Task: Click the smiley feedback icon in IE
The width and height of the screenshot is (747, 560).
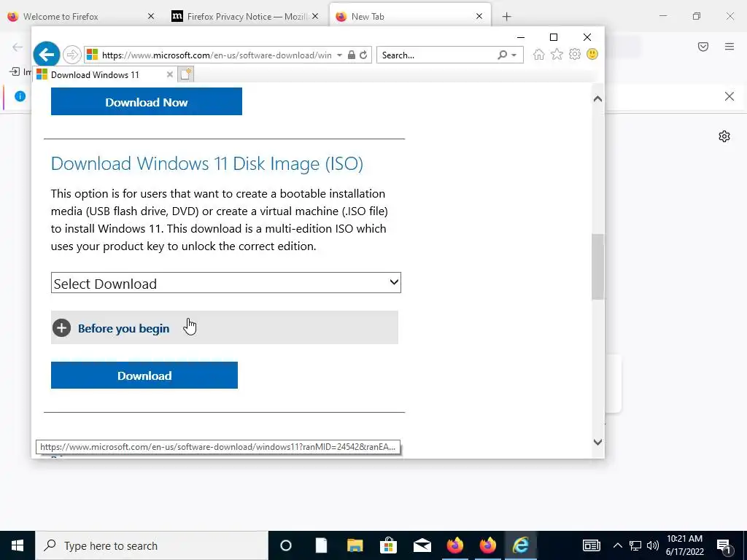Action: [x=592, y=54]
